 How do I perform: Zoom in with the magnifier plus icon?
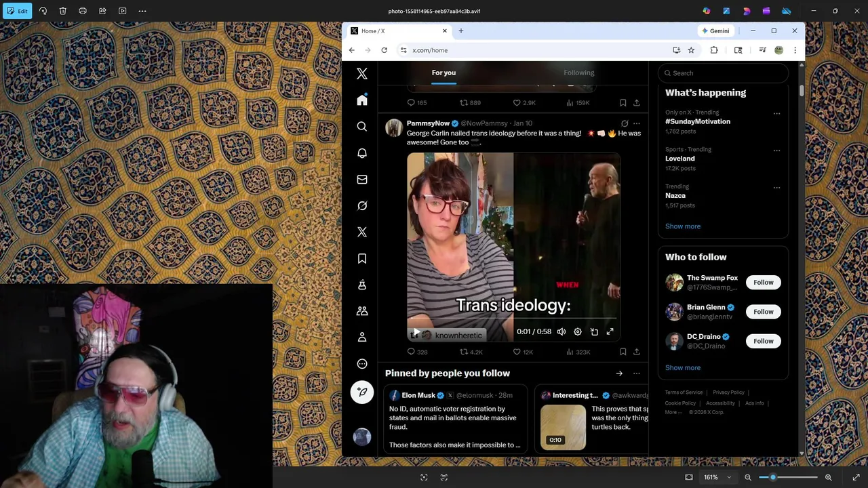click(x=828, y=477)
